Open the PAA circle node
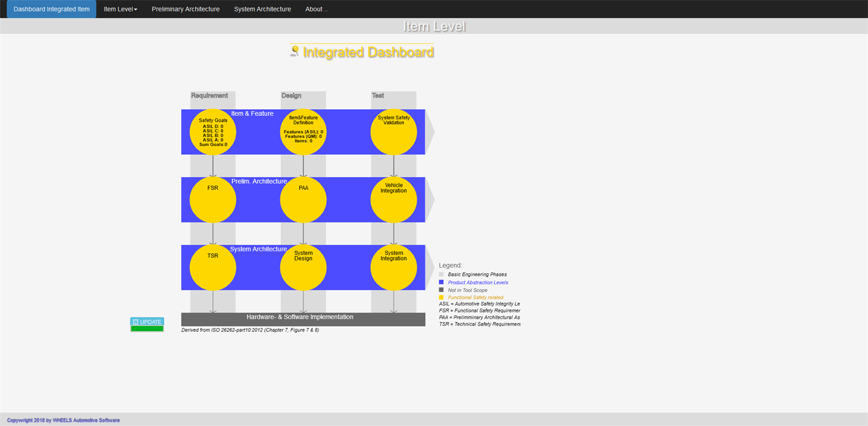868x426 pixels. 303,199
